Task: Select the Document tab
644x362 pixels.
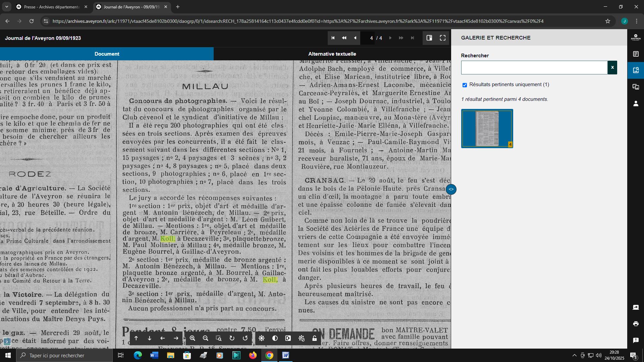Action: coord(107,54)
